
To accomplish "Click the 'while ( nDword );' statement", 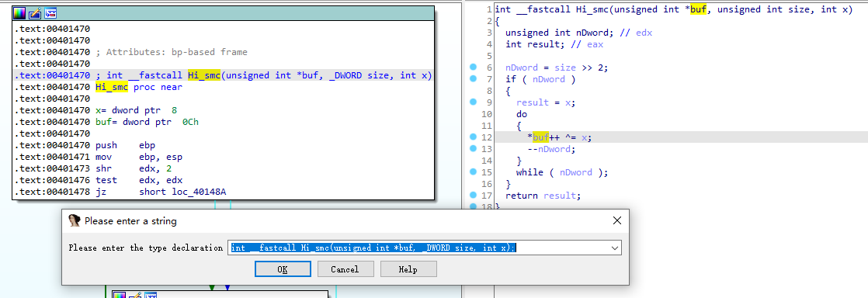I will (562, 172).
